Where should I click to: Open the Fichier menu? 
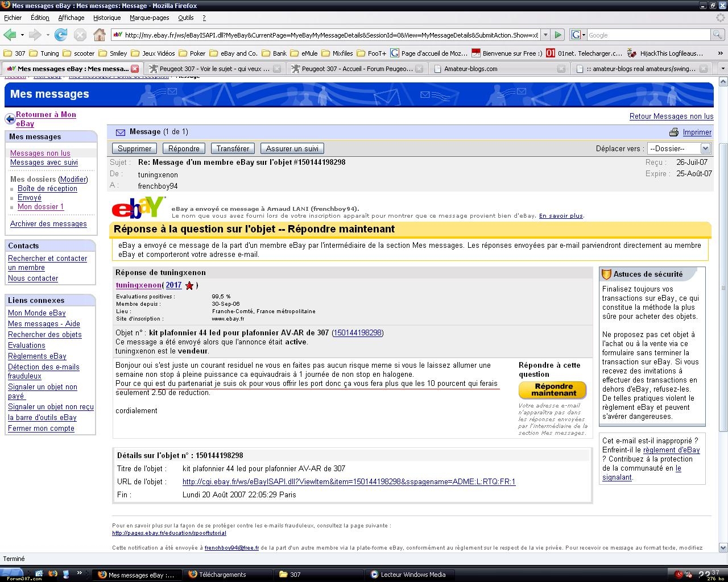[13, 18]
